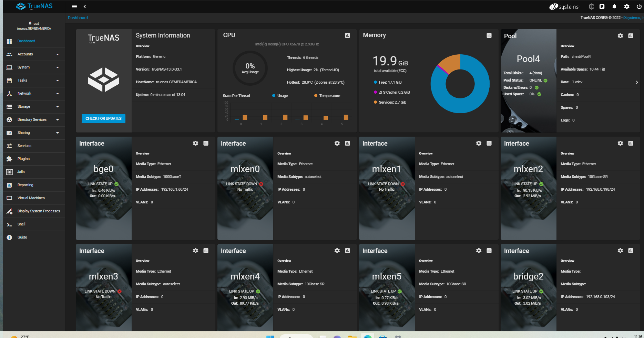Open CPU reports chart icon

pyautogui.click(x=347, y=35)
